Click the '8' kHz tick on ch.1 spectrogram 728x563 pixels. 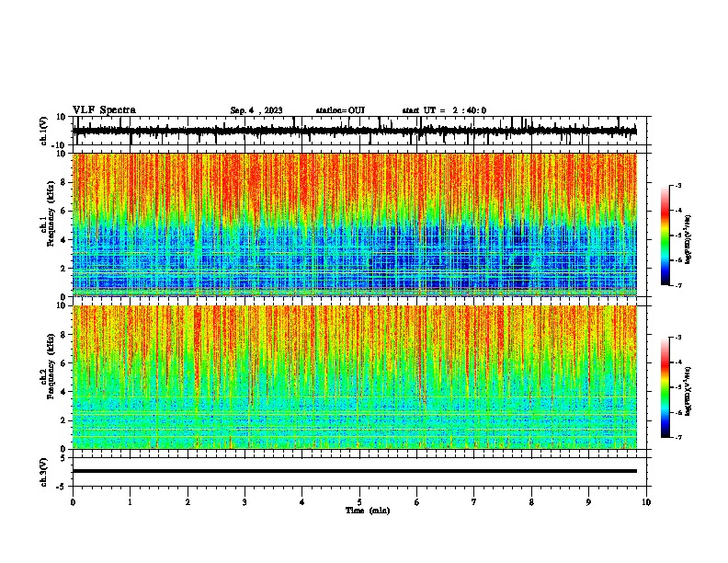point(63,182)
